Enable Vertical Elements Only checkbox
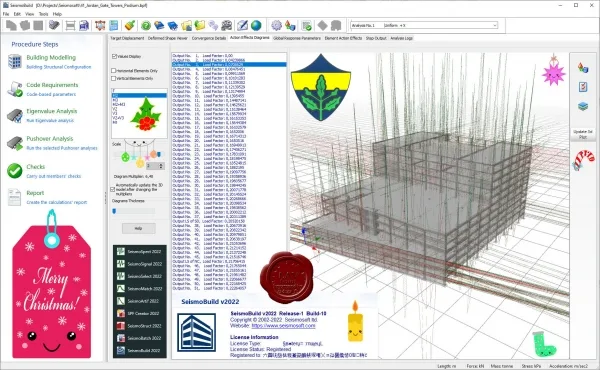600x370 pixels. [114, 78]
